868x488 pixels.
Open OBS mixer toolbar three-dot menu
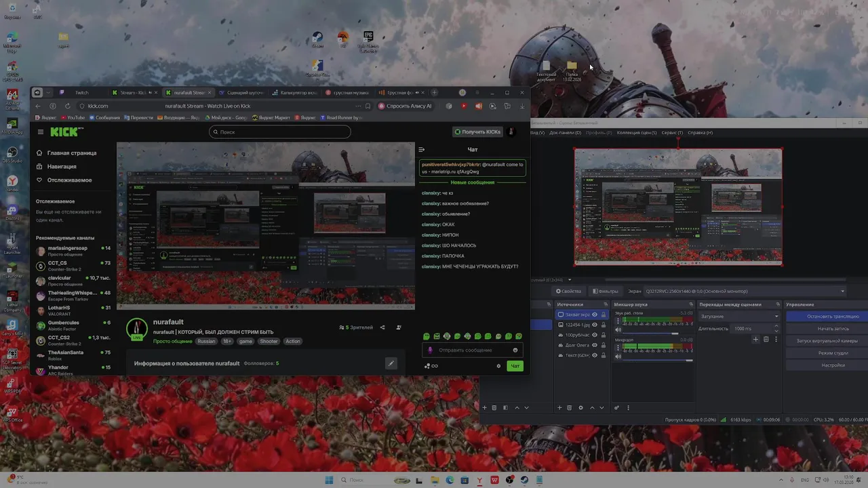pyautogui.click(x=628, y=407)
